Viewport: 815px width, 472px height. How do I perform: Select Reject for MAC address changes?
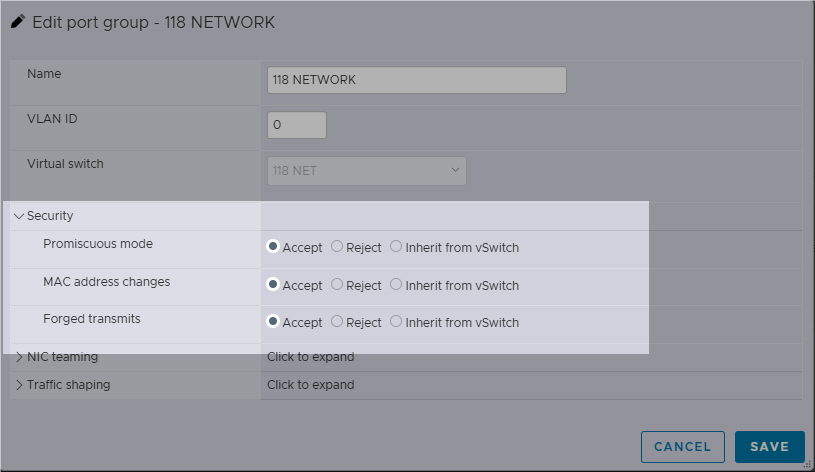point(337,284)
